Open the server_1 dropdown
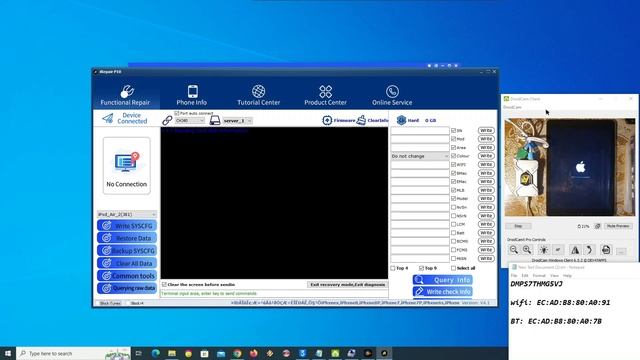The height and width of the screenshot is (360, 640). (238, 121)
